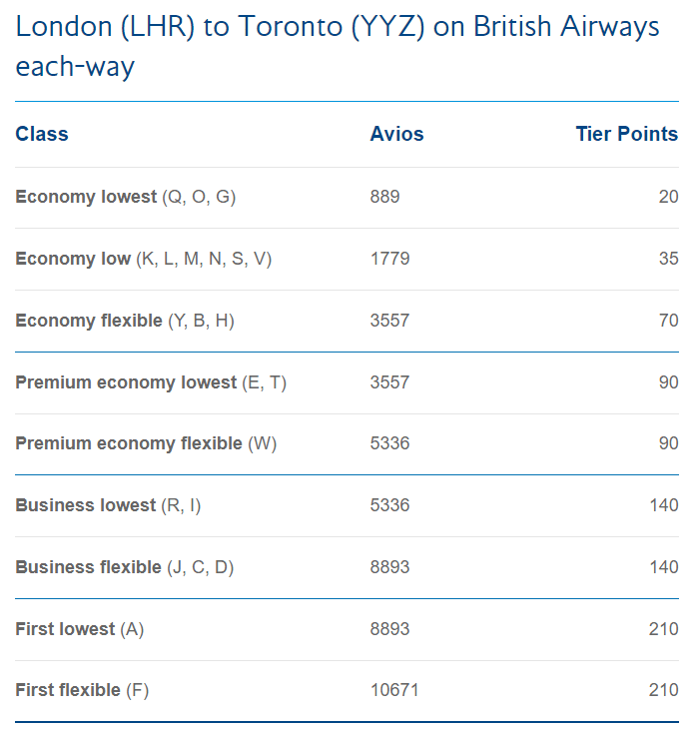The height and width of the screenshot is (731, 700).
Task: Click the 35 Tier Points value
Action: [x=668, y=259]
